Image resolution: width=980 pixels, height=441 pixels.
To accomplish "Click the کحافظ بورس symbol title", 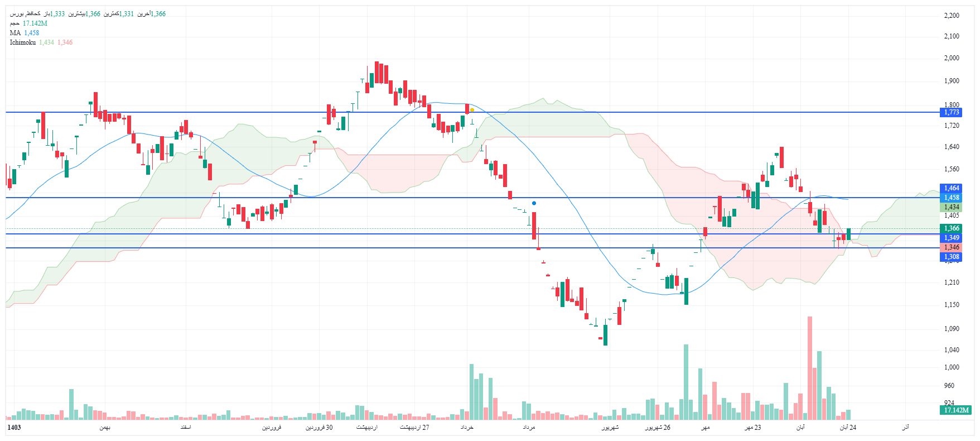I will 25,14.
